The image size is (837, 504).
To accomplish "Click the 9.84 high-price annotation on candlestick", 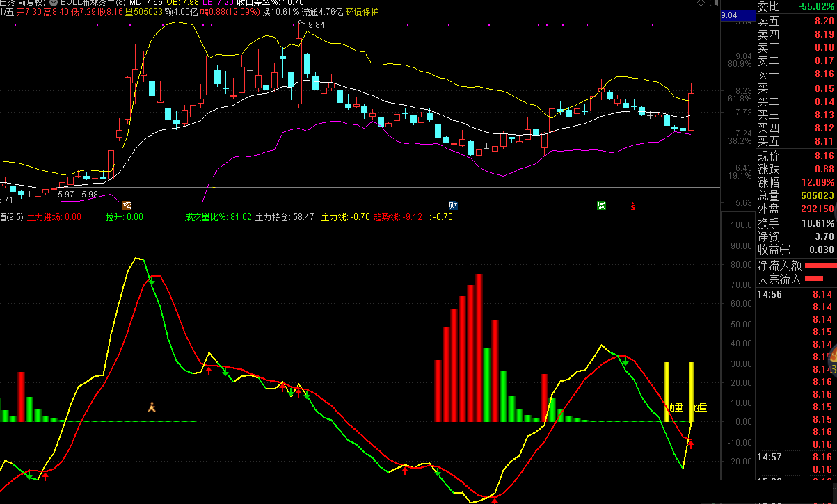I will [x=316, y=25].
